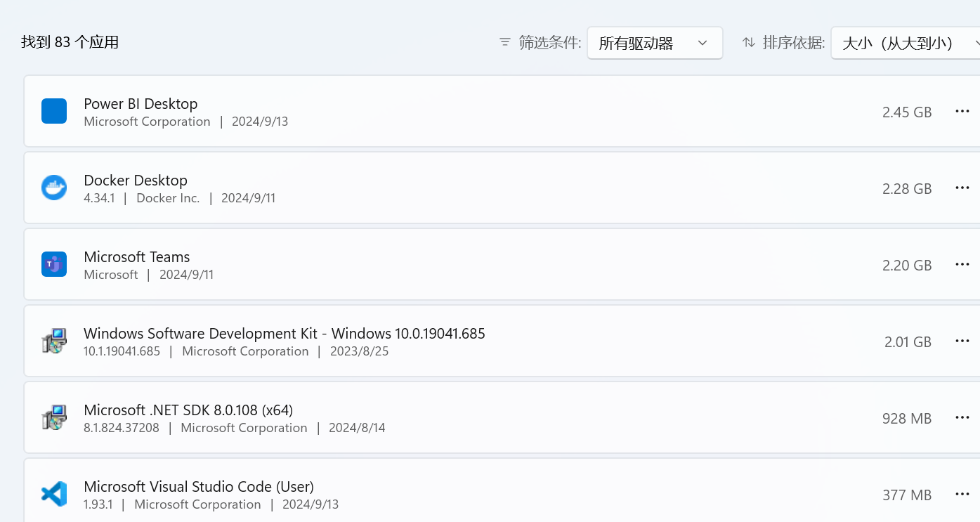
Task: Click the 10.1.19041.685 version number
Action: tap(122, 351)
